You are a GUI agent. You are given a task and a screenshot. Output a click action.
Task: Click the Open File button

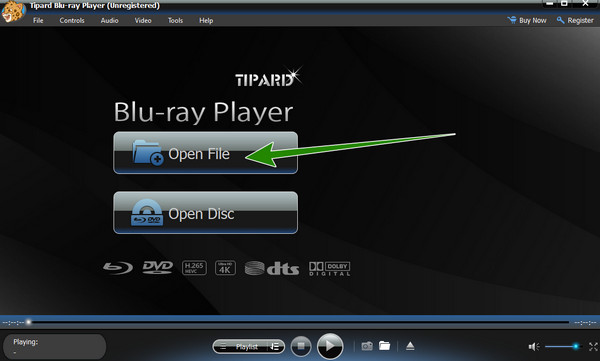(x=205, y=153)
